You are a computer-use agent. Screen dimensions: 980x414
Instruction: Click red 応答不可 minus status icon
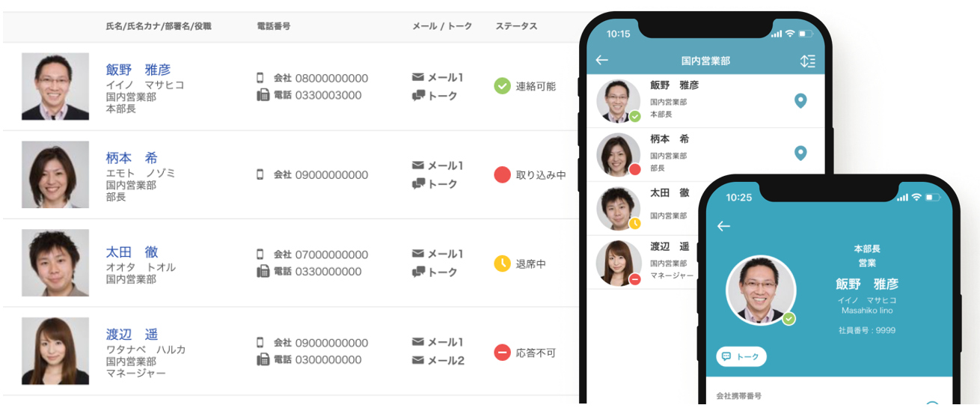502,352
